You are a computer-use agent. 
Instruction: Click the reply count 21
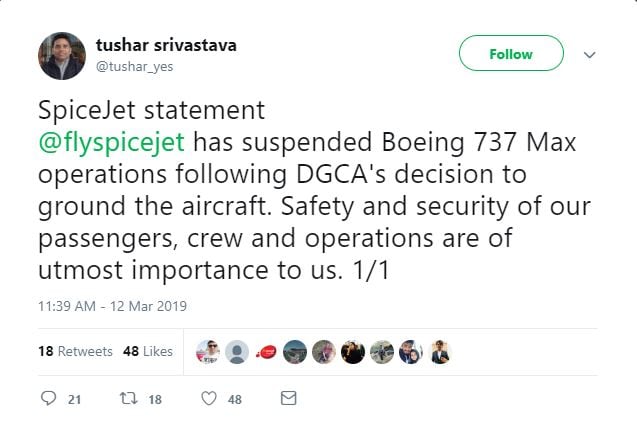74,399
